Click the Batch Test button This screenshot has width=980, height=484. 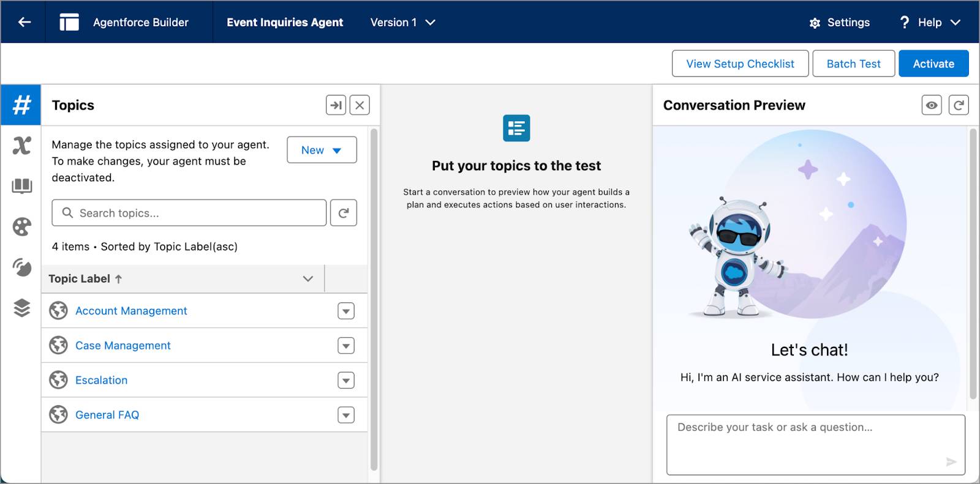(853, 64)
